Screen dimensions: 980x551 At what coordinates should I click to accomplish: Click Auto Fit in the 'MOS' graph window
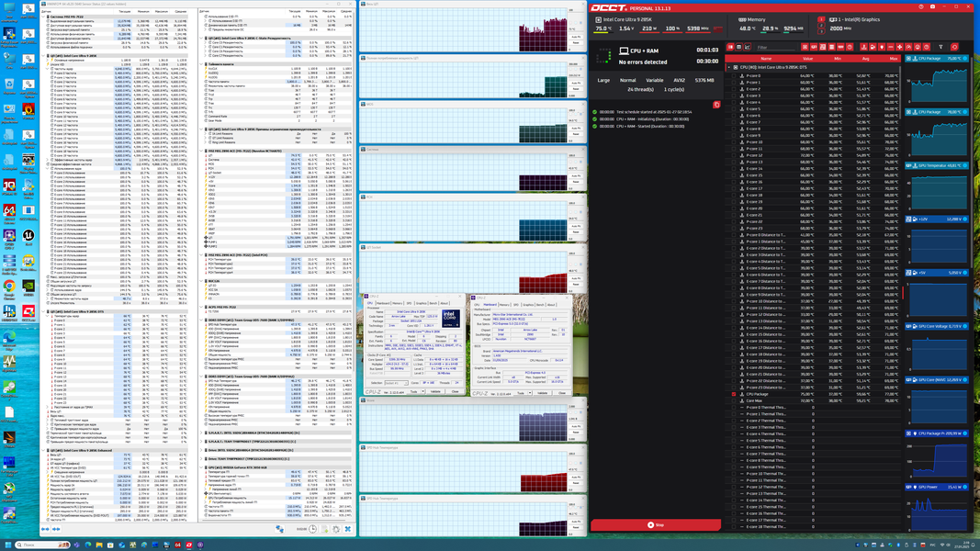point(576,128)
